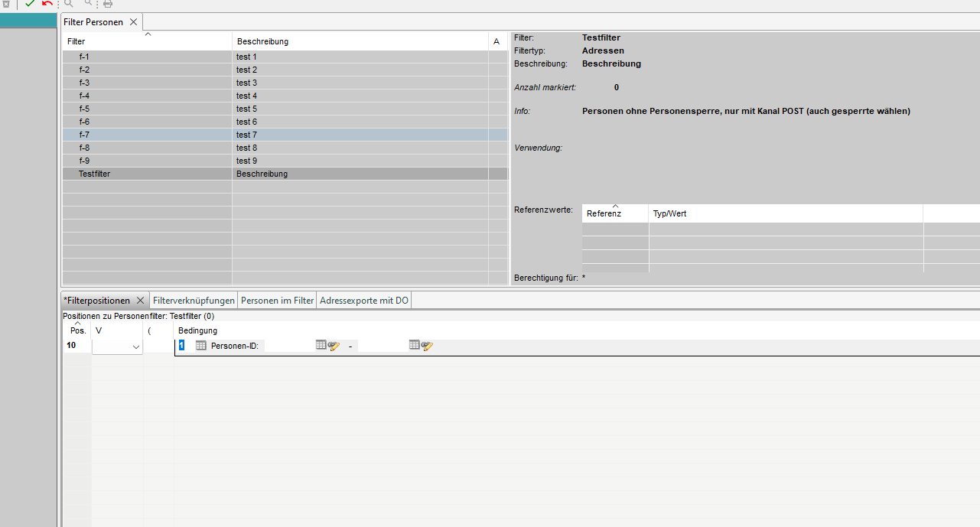Switch to the Personen im Filter tab

277,301
